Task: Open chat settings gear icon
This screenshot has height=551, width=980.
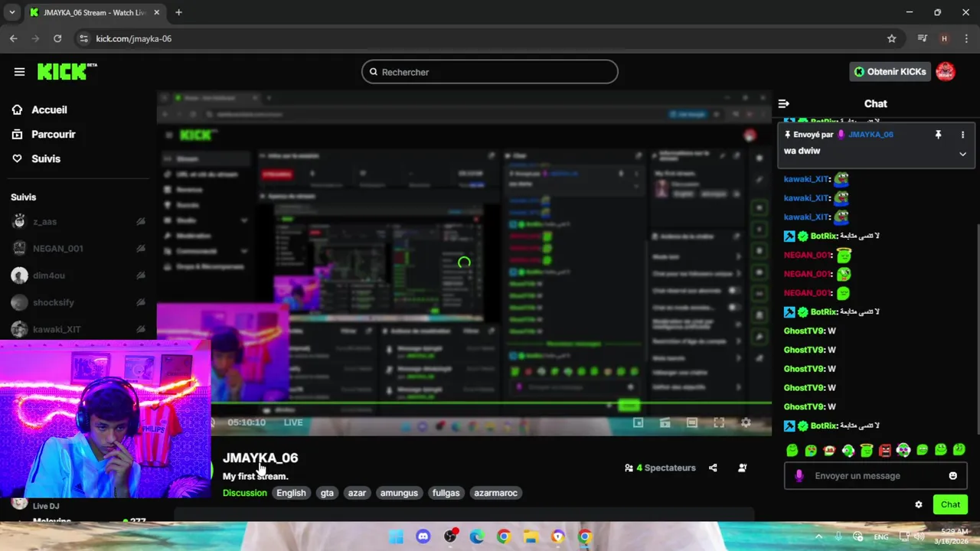Action: 919,505
